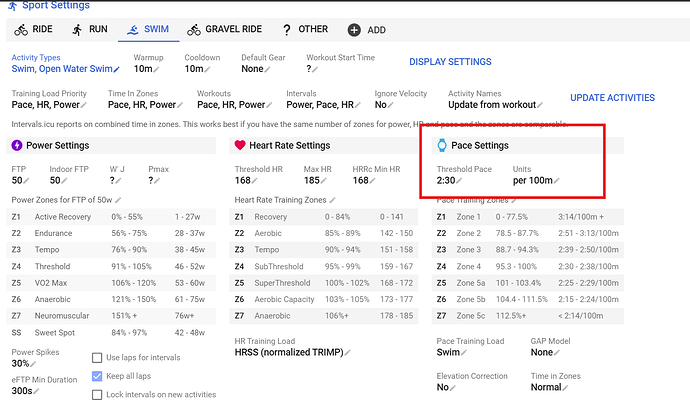This screenshot has height=410, width=690.
Task: Edit the eFTP Min Duration 300s value
Action: pos(25,391)
